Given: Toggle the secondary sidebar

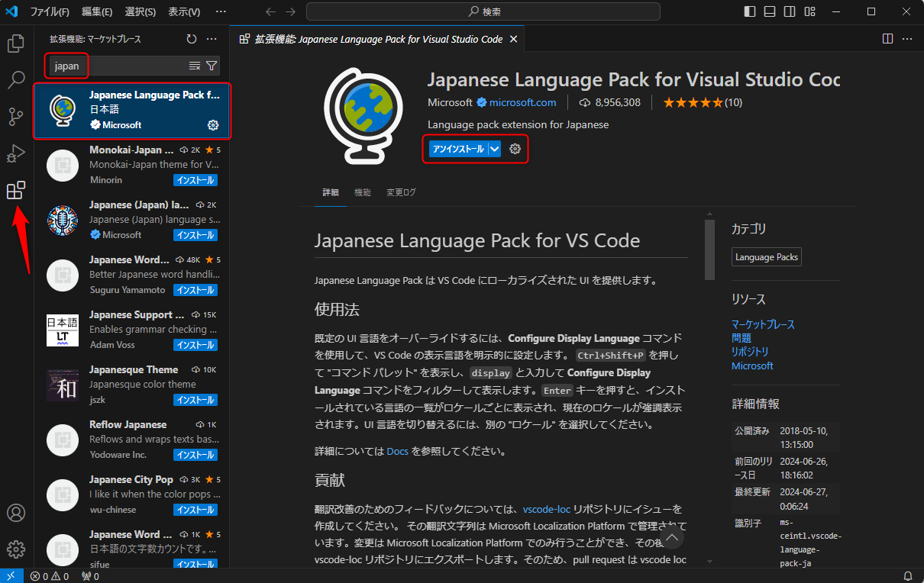Looking at the screenshot, I should pos(789,11).
